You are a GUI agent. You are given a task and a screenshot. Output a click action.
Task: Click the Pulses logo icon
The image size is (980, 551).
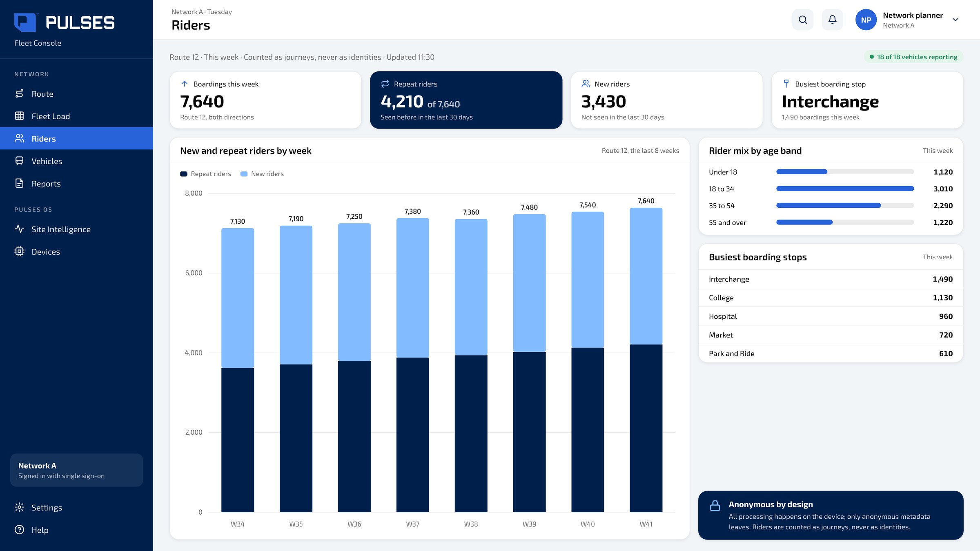[25, 22]
